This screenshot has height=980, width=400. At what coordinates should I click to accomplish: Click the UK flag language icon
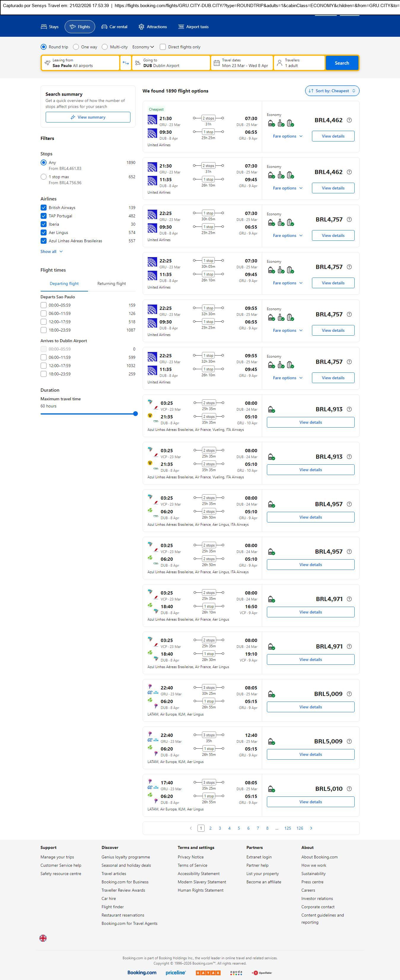[43, 938]
